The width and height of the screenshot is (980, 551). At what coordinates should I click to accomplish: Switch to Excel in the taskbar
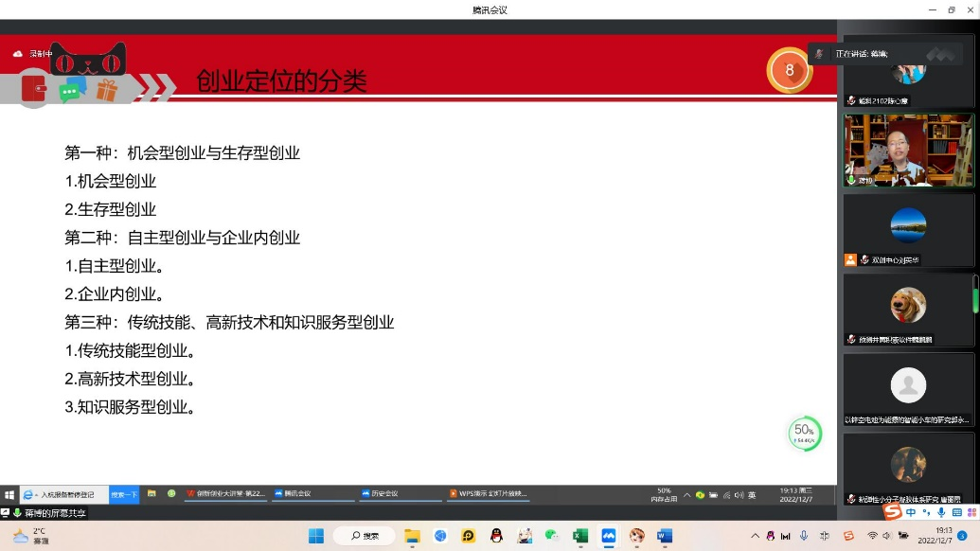pyautogui.click(x=580, y=536)
